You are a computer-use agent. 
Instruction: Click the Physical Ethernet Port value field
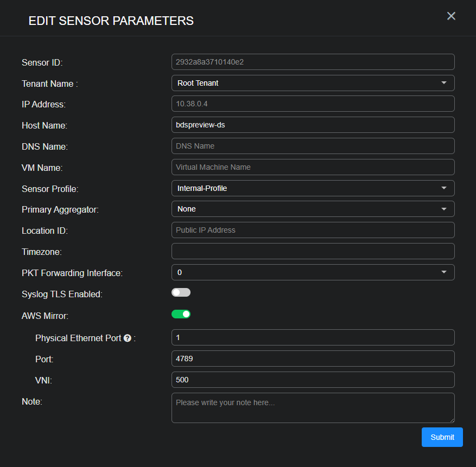(313, 337)
